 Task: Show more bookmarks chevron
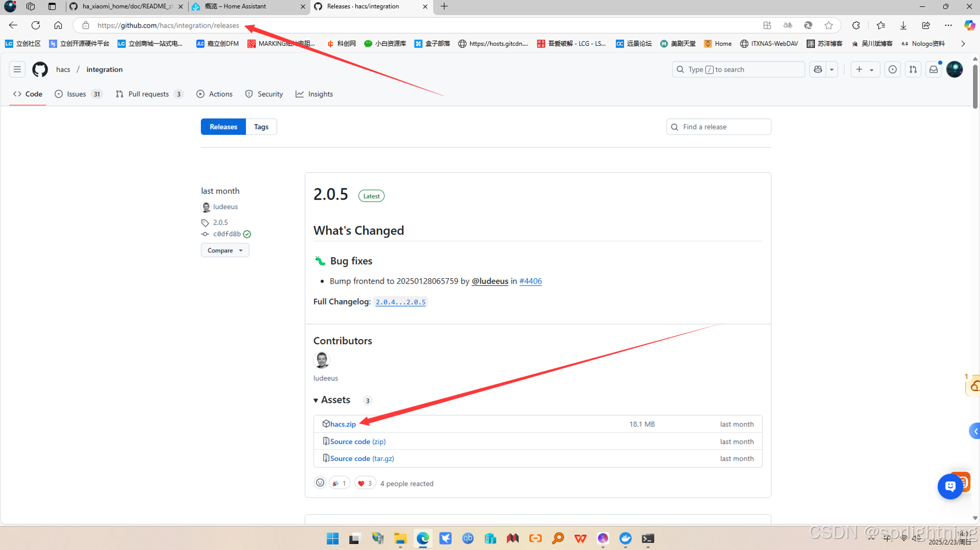coord(963,43)
